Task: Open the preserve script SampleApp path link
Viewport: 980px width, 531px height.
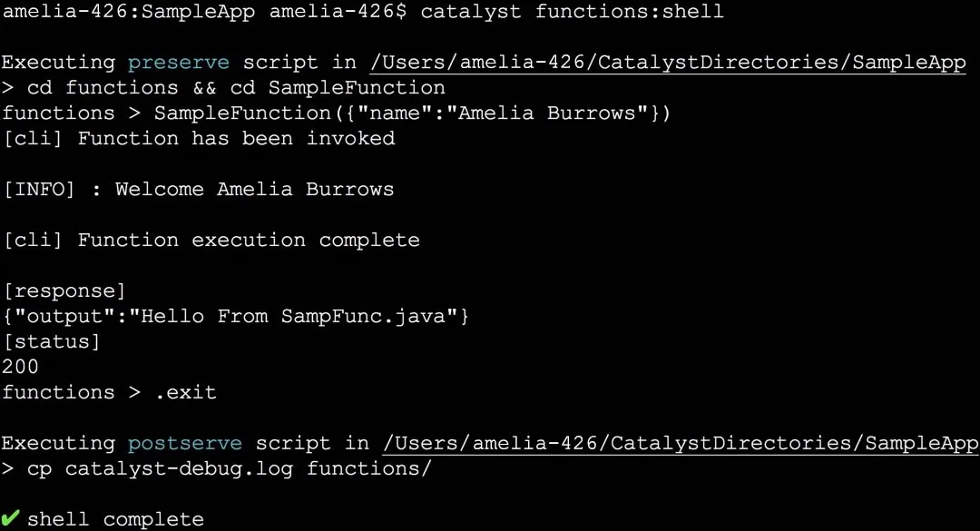Action: click(668, 63)
